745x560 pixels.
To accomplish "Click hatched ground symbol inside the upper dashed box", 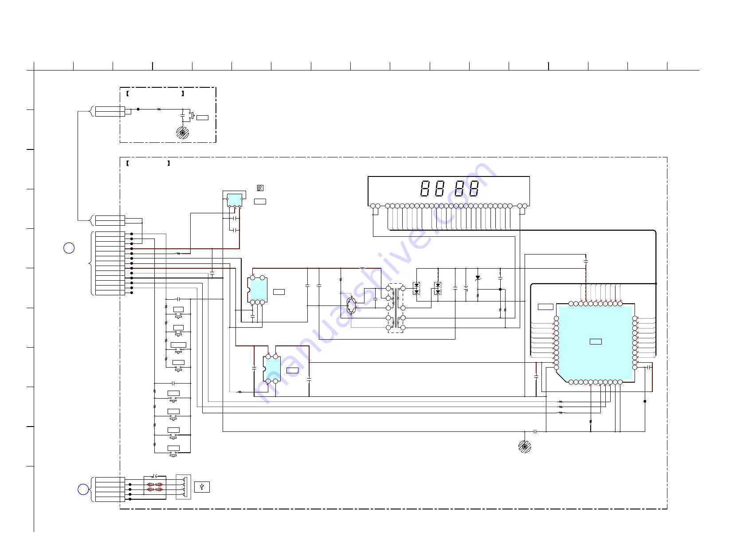I will (182, 133).
